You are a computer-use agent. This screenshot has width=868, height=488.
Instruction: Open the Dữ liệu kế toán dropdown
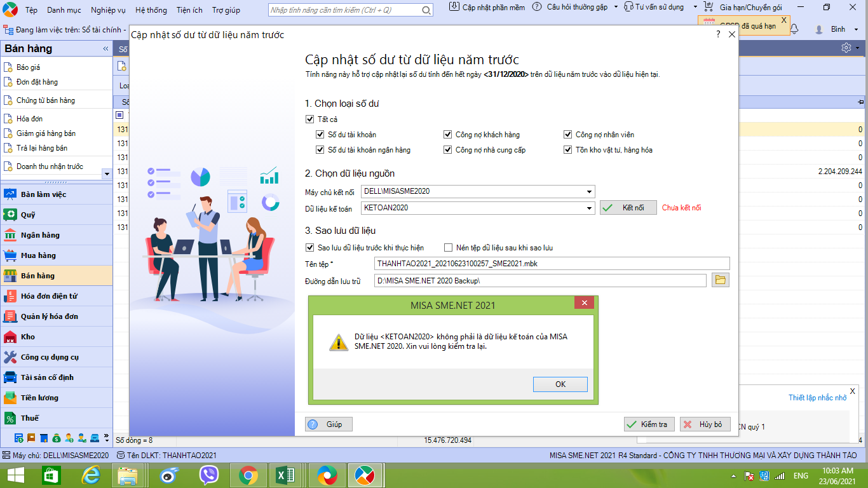(590, 208)
